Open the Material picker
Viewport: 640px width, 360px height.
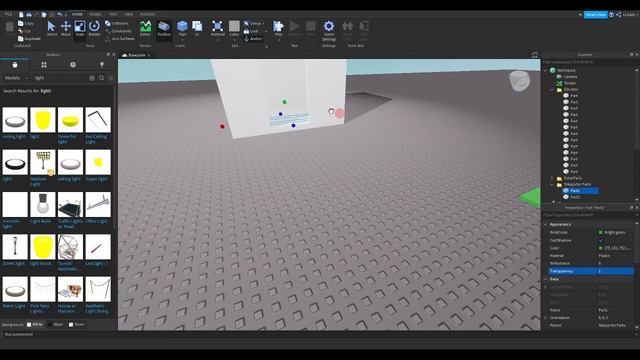(218, 29)
